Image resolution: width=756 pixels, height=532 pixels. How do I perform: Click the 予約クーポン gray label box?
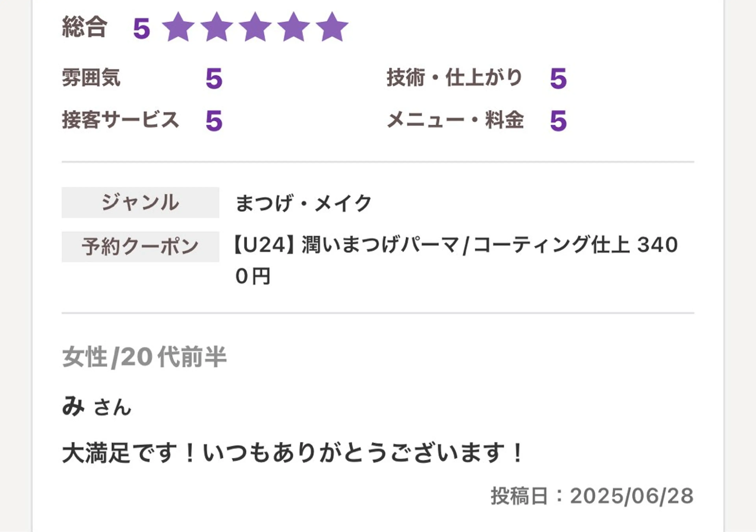pyautogui.click(x=140, y=247)
